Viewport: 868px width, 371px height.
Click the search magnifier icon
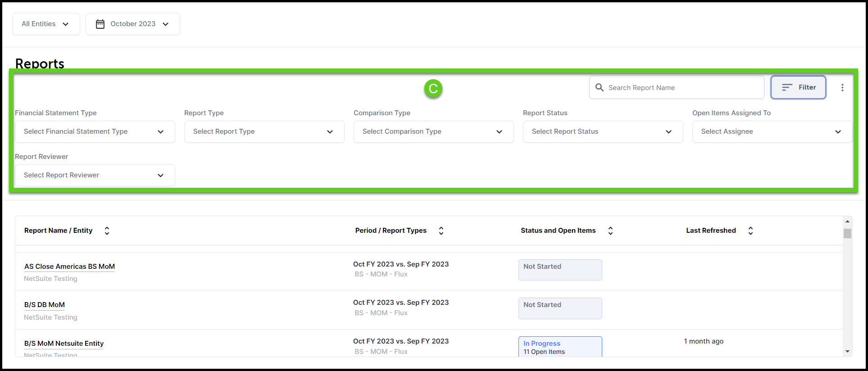[599, 87]
